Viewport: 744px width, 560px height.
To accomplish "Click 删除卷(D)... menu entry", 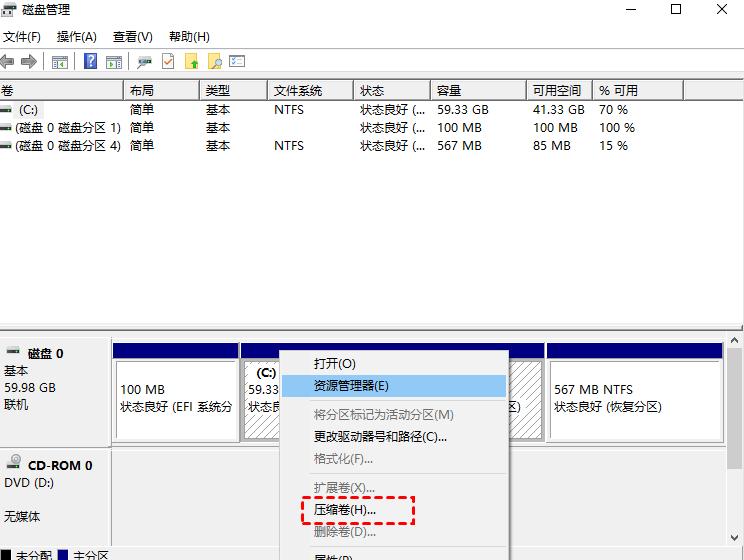I will point(394,532).
